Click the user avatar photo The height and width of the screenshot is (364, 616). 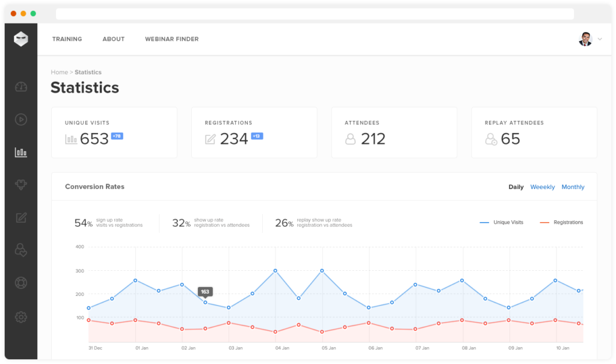pos(585,39)
